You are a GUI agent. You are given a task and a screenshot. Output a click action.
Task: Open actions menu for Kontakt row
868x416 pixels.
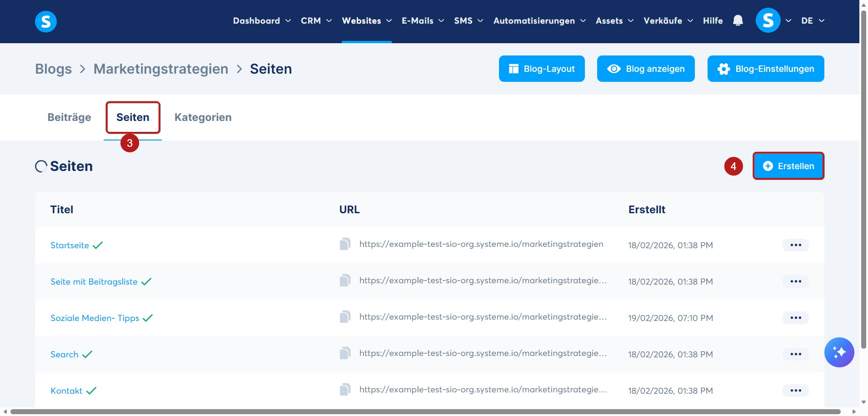click(x=795, y=391)
